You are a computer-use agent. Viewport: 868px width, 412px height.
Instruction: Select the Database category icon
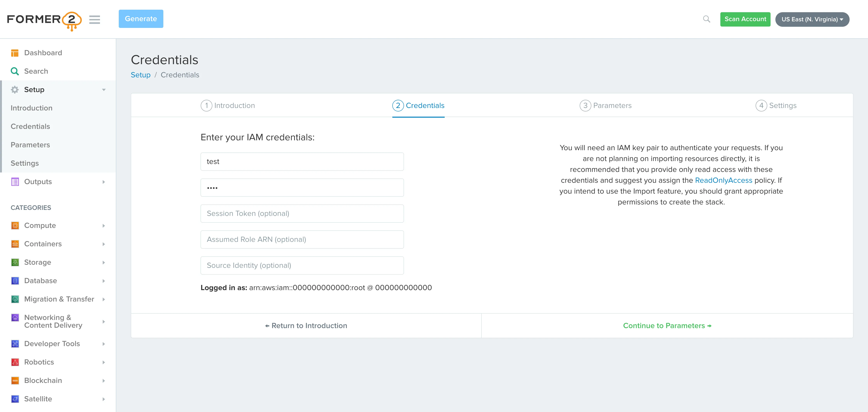pyautogui.click(x=15, y=280)
